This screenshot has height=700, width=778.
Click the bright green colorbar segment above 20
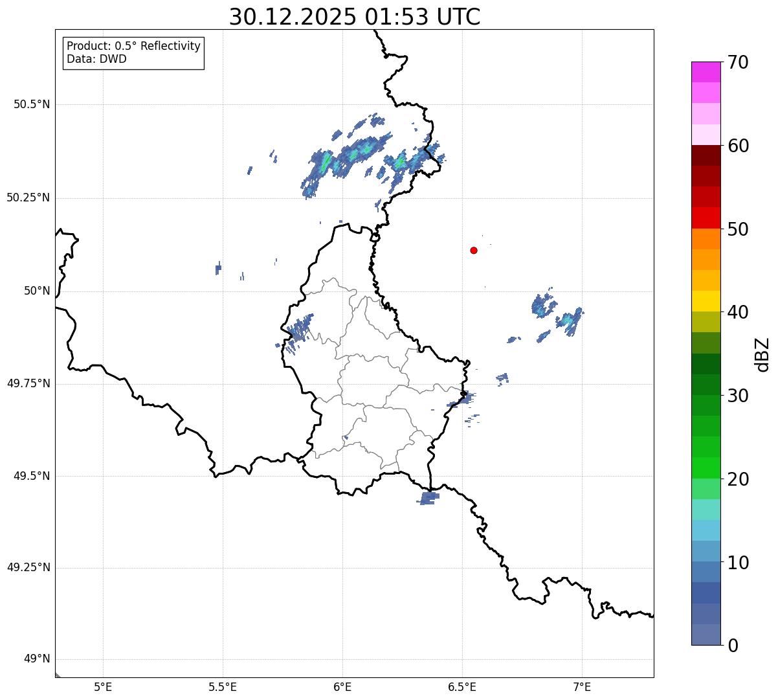(706, 468)
